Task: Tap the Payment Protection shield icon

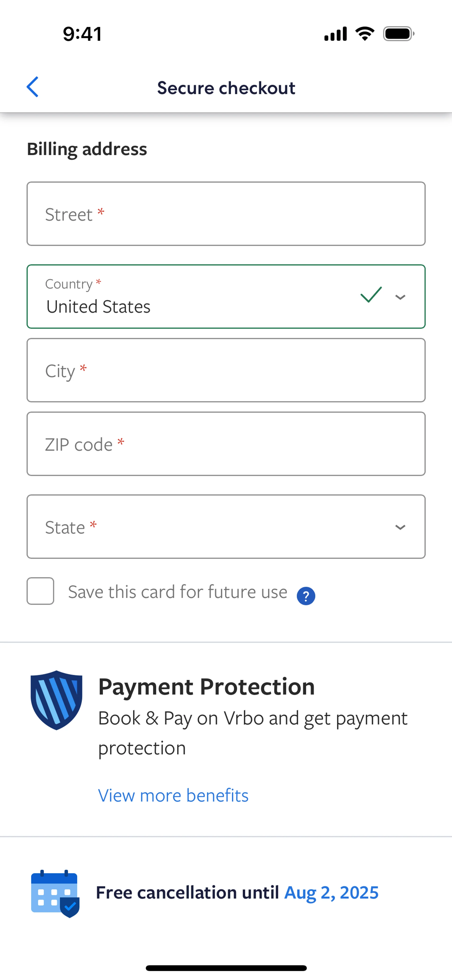Action: (x=56, y=700)
